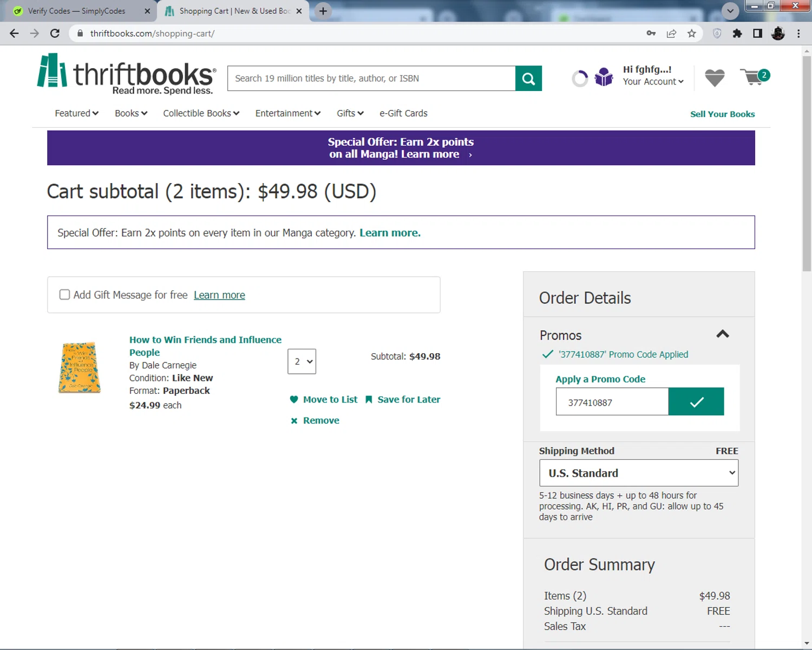Open the quantity dropdown showing 2
The height and width of the screenshot is (650, 812).
(302, 361)
